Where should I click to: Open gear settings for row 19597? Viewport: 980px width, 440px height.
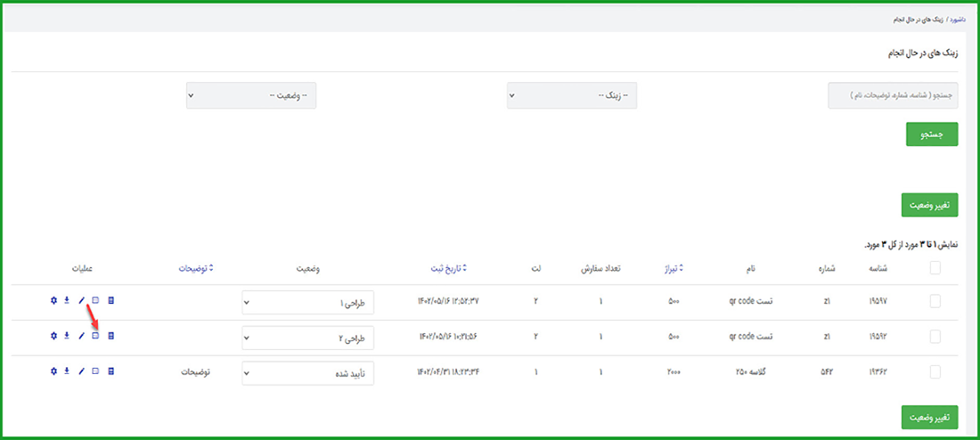(53, 301)
